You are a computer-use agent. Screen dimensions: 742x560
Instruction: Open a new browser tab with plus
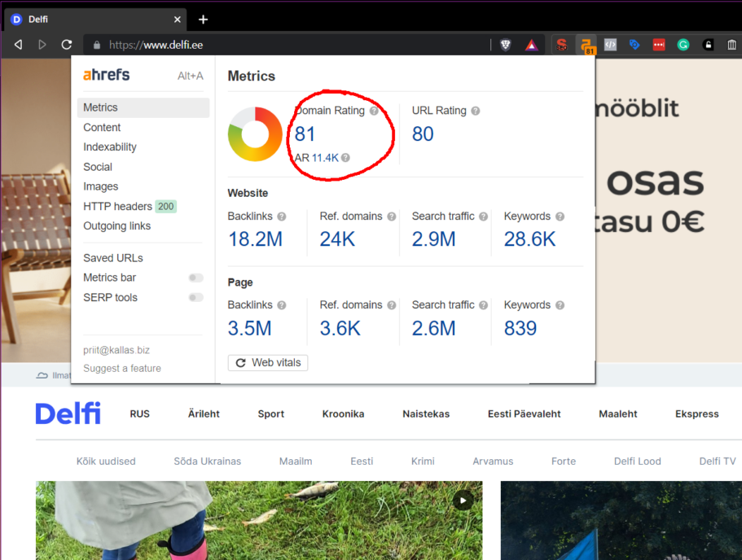click(204, 20)
